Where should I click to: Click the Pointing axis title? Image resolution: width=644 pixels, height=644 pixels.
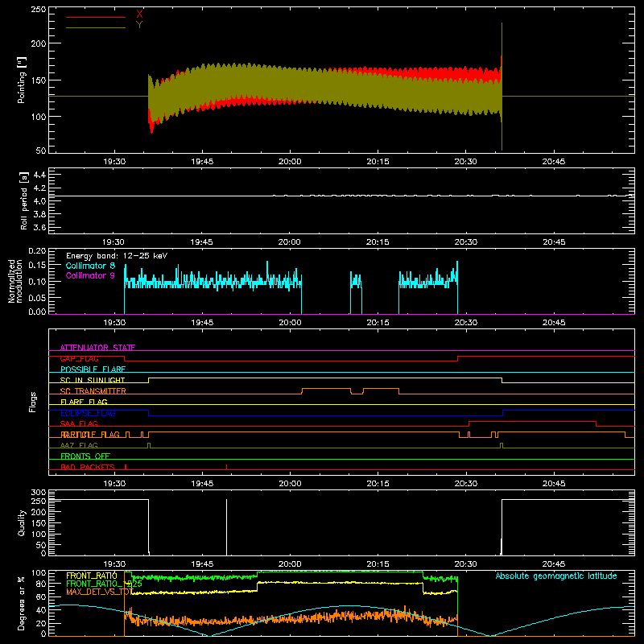(x=22, y=80)
